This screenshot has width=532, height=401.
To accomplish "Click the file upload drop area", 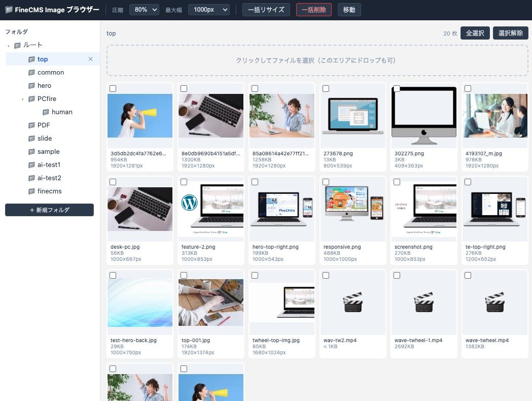I will coord(317,60).
